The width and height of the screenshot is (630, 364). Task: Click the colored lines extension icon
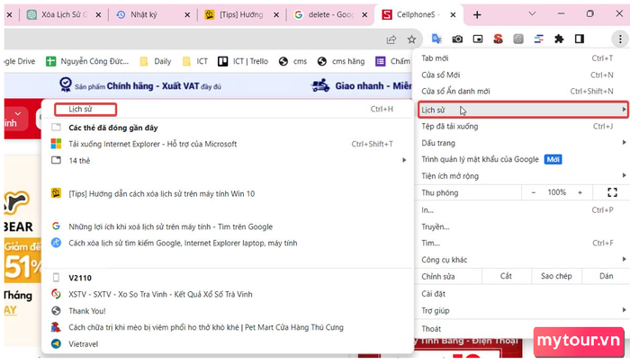click(x=539, y=39)
